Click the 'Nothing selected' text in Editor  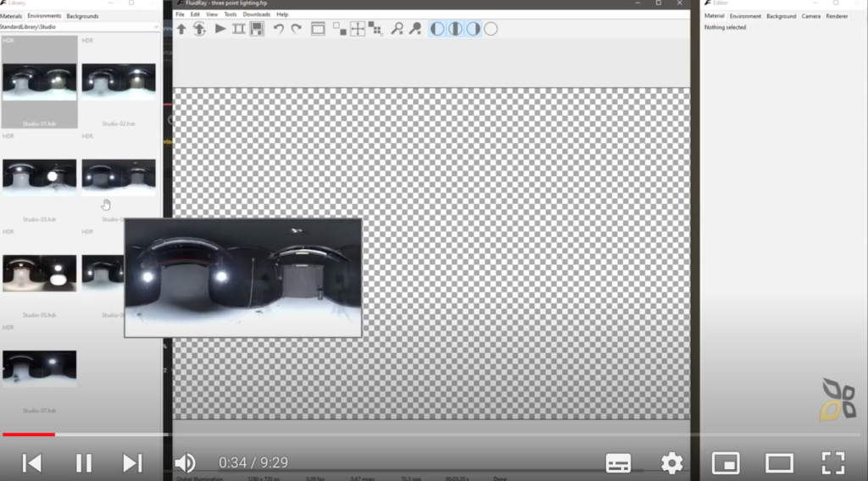pyautogui.click(x=725, y=27)
